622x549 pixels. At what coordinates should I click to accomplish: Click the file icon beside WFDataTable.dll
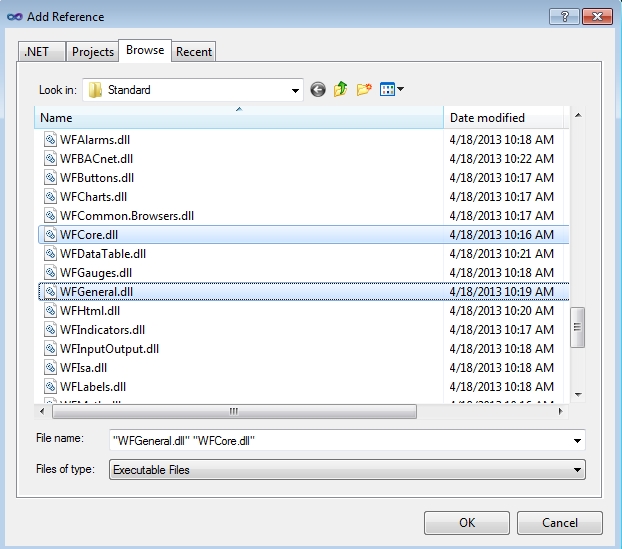[50, 254]
